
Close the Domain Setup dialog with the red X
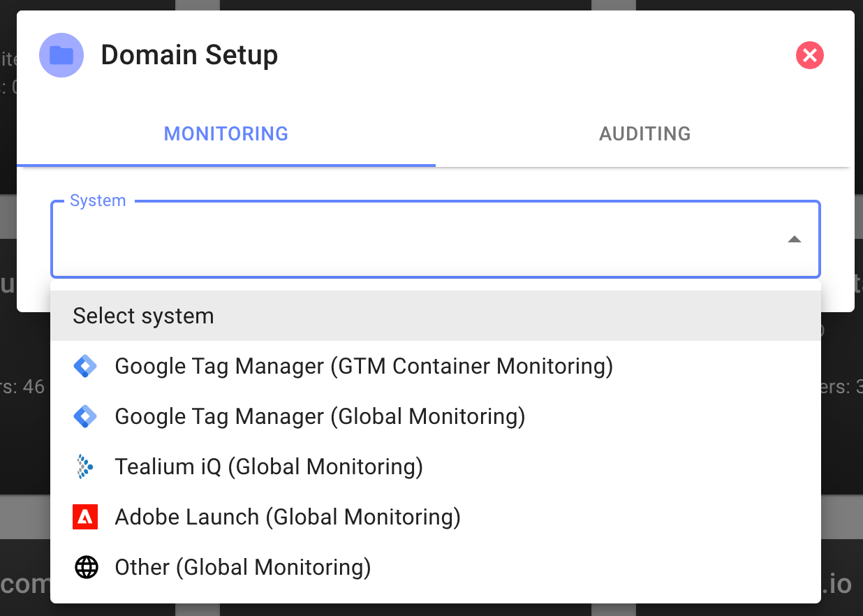(810, 55)
